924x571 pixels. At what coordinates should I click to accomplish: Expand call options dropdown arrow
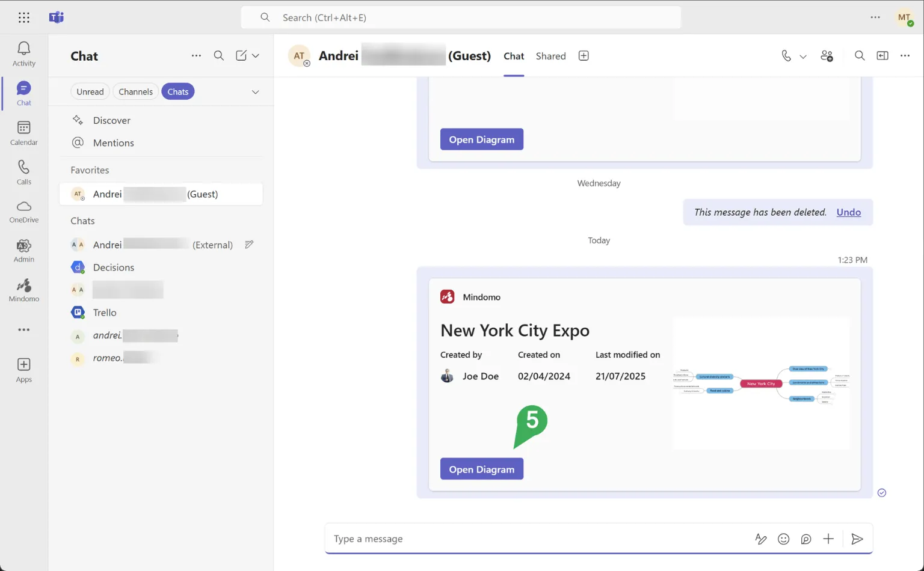tap(803, 56)
